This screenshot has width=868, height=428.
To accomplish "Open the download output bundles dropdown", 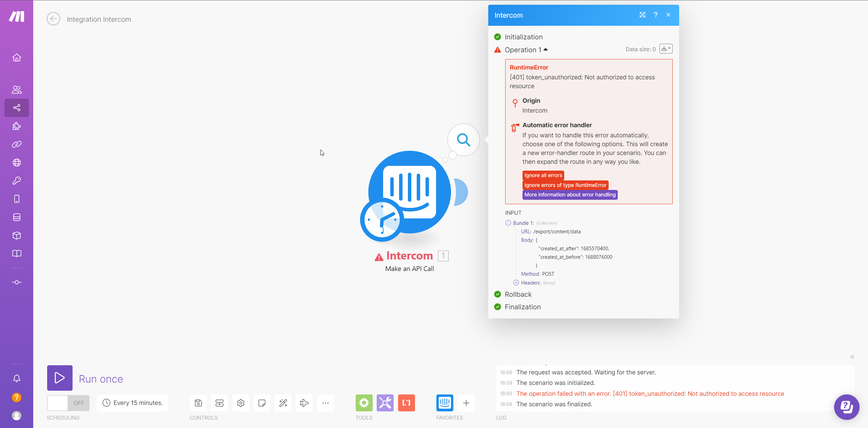I will [x=666, y=48].
